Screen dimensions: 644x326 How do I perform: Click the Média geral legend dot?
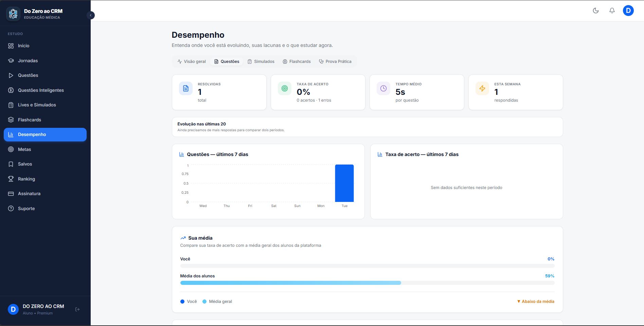click(204, 302)
